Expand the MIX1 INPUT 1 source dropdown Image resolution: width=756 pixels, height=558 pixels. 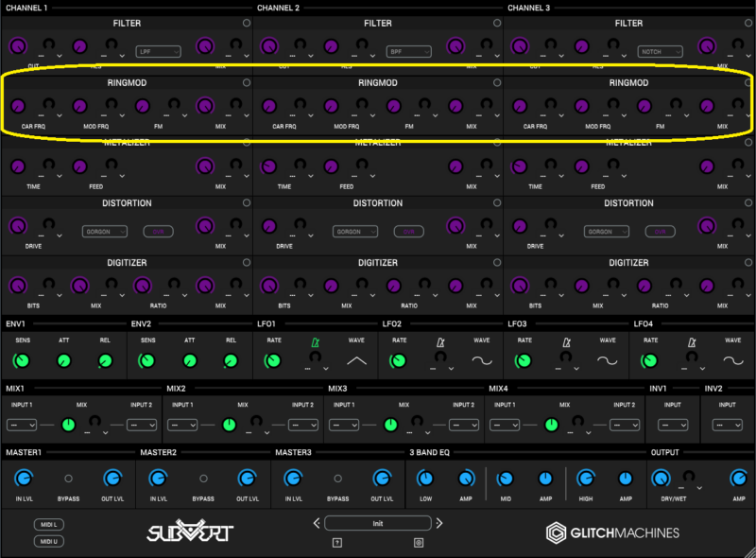point(22,425)
